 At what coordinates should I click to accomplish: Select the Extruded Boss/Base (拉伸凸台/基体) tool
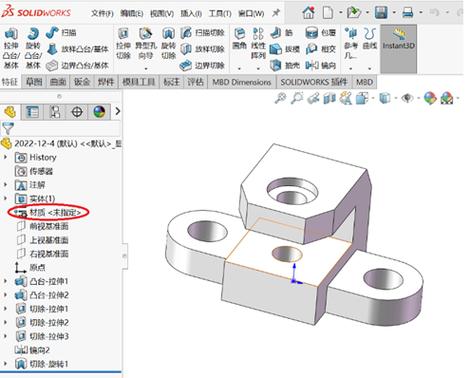point(11,48)
